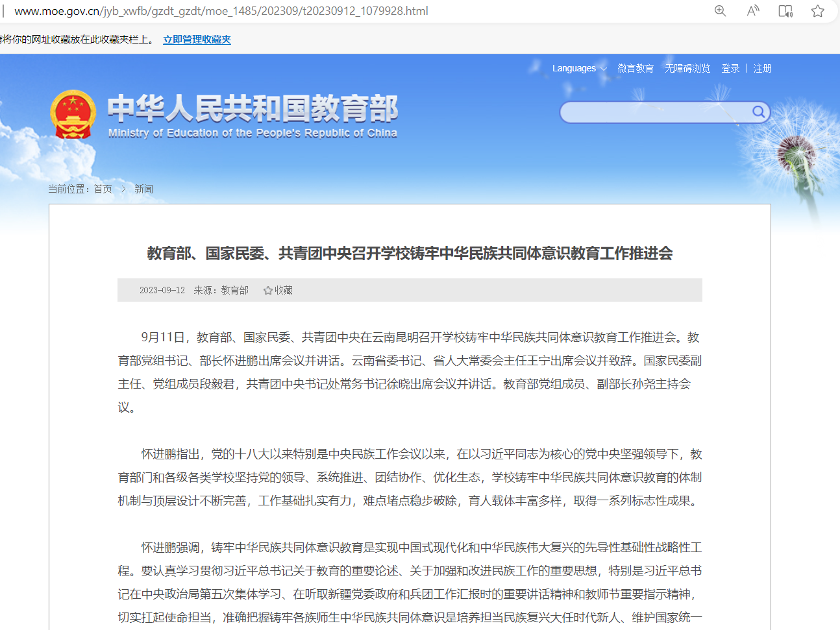Screen dimensions: 840x630
Task: Go to 首页 in the breadcrumb
Action: pos(103,189)
